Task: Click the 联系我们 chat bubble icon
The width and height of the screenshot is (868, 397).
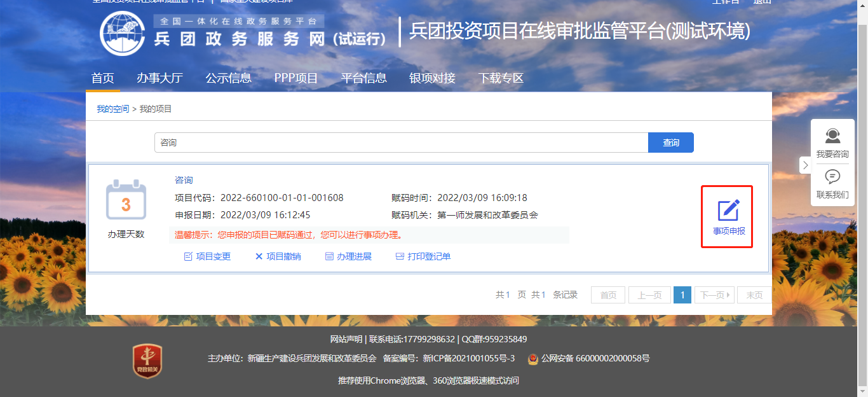Action: coord(832,177)
